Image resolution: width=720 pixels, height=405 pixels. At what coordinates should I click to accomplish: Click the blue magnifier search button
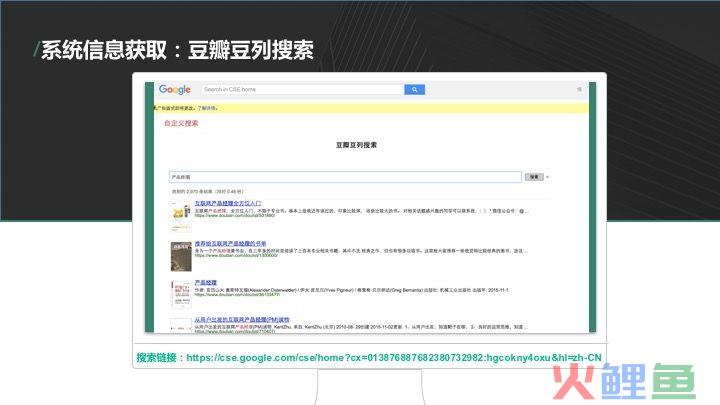414,90
